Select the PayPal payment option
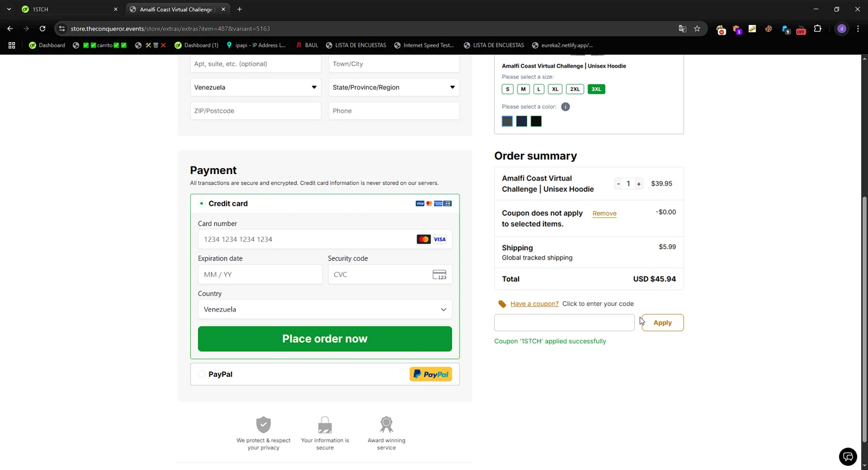This screenshot has width=868, height=470. [x=201, y=375]
